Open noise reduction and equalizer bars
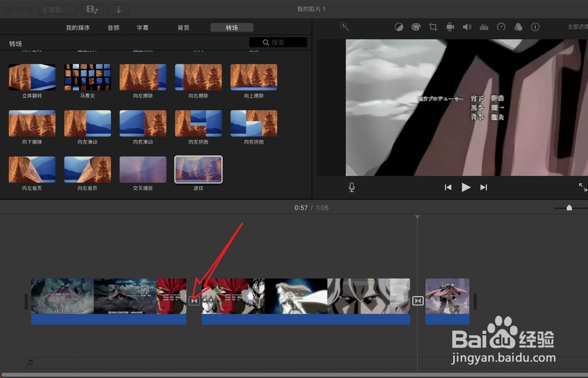 point(484,27)
